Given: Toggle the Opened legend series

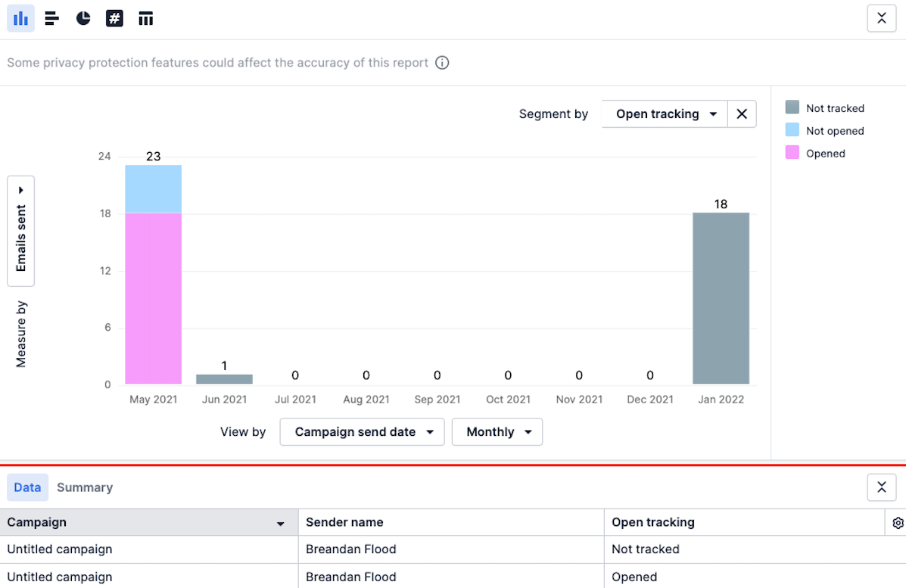Looking at the screenshot, I should coord(816,154).
